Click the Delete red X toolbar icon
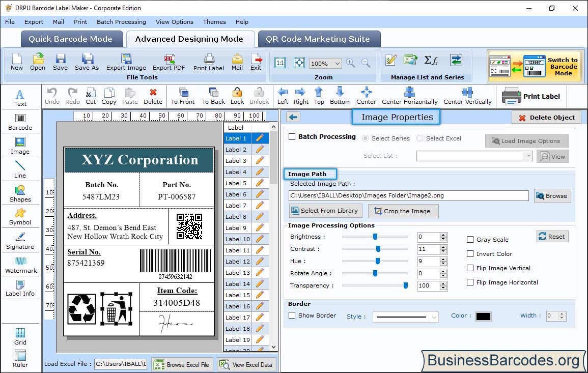The image size is (588, 373). click(153, 96)
